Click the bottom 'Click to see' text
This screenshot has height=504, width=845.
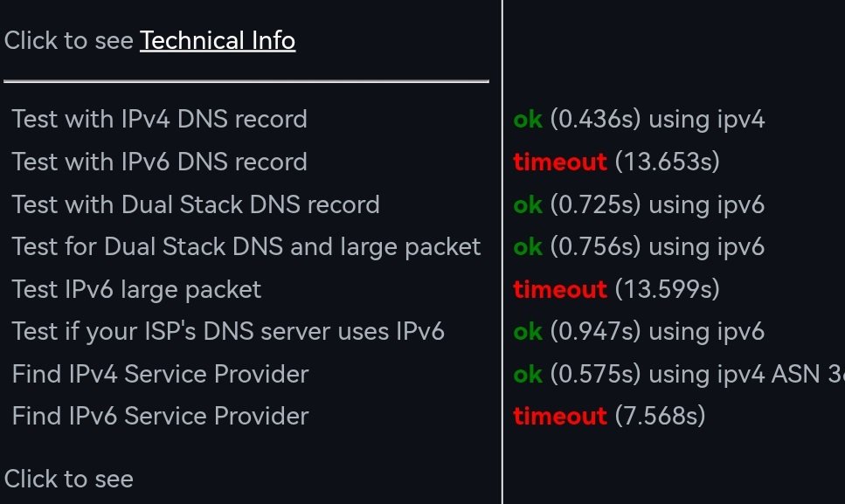pos(69,479)
